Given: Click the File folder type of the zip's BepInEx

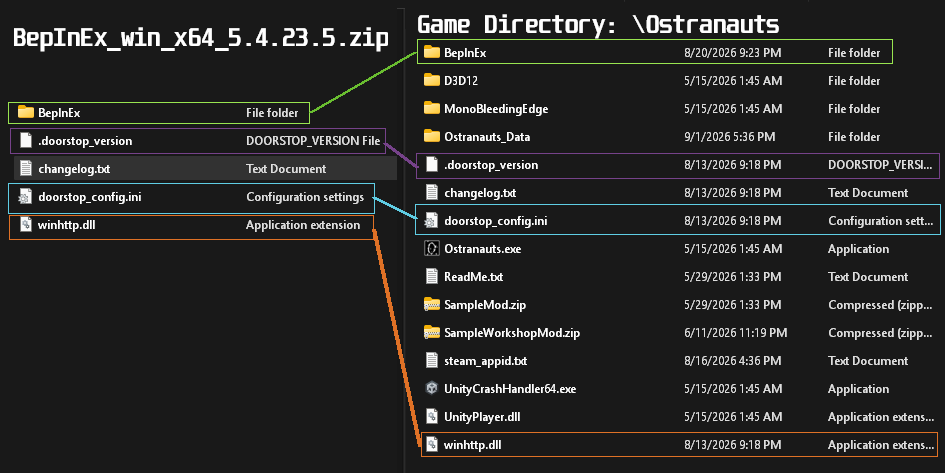Looking at the screenshot, I should tap(272, 113).
